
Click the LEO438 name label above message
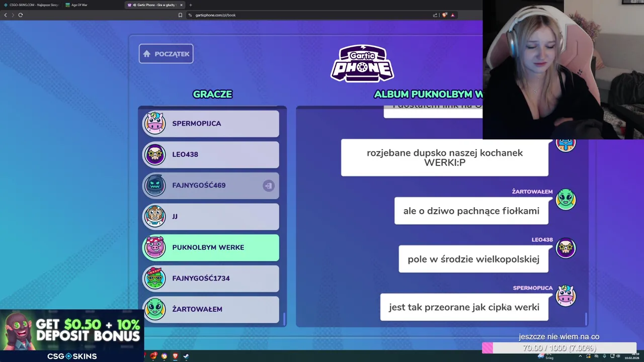point(542,240)
